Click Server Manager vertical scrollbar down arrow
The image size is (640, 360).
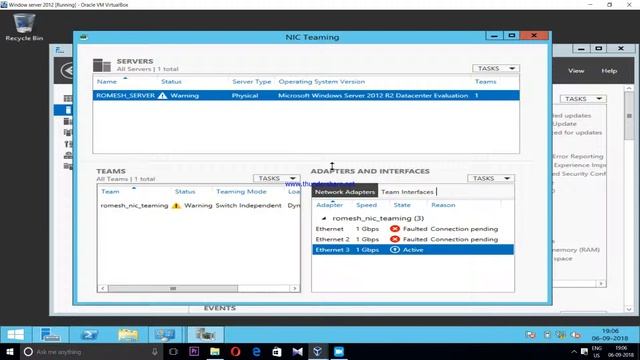(x=629, y=309)
